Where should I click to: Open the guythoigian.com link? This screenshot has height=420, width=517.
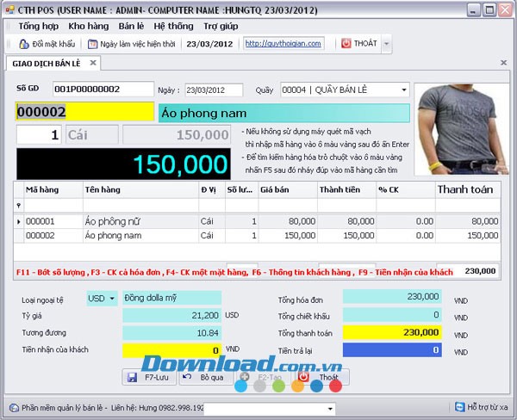pyautogui.click(x=283, y=44)
